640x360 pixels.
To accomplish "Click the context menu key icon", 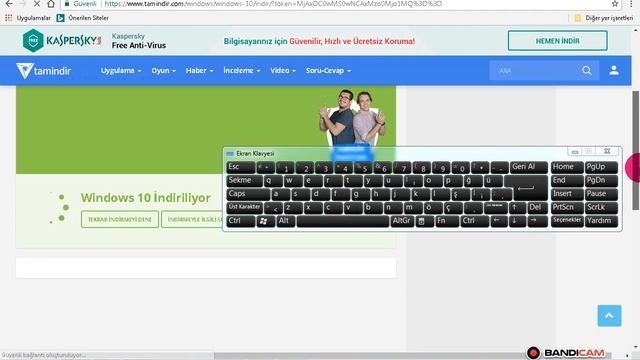I will point(424,221).
